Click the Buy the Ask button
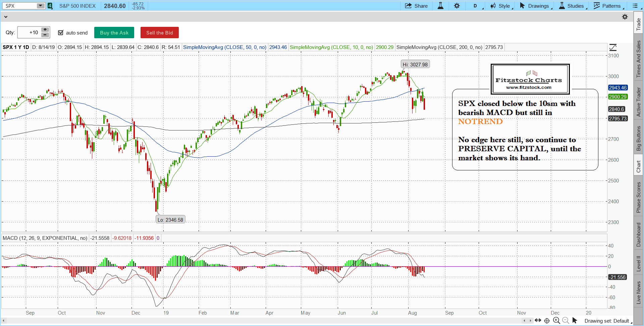This screenshot has height=326, width=644. click(114, 33)
